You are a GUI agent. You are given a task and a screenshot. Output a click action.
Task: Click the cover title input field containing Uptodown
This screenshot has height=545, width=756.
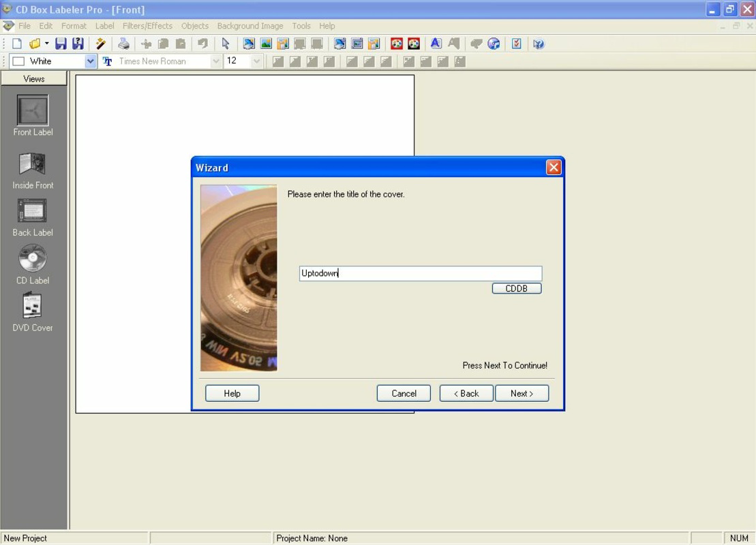(421, 273)
